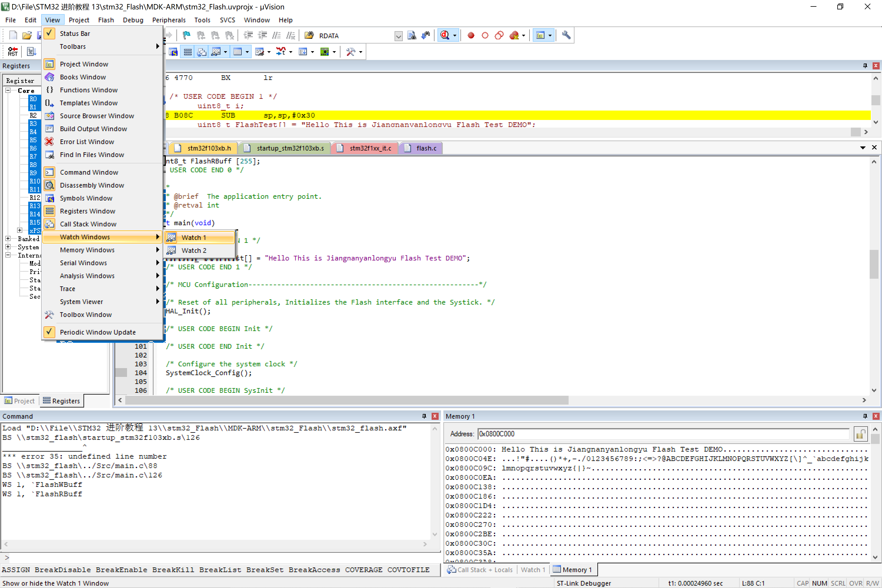
Task: Choose Watch 2 from the submenu
Action: pyautogui.click(x=193, y=250)
